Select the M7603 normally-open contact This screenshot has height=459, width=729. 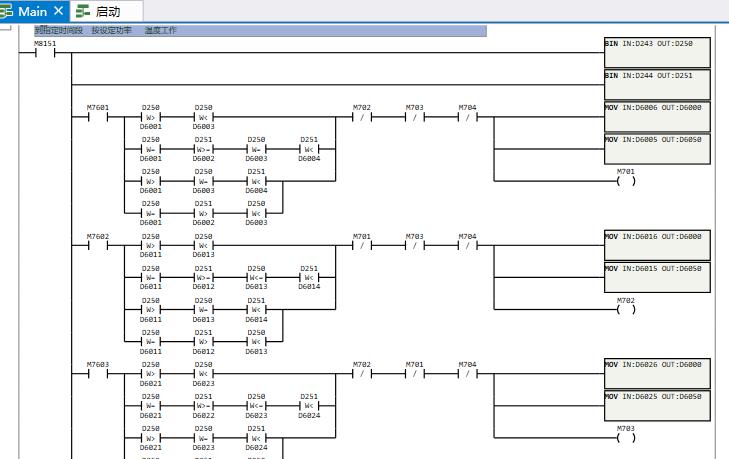(x=98, y=374)
